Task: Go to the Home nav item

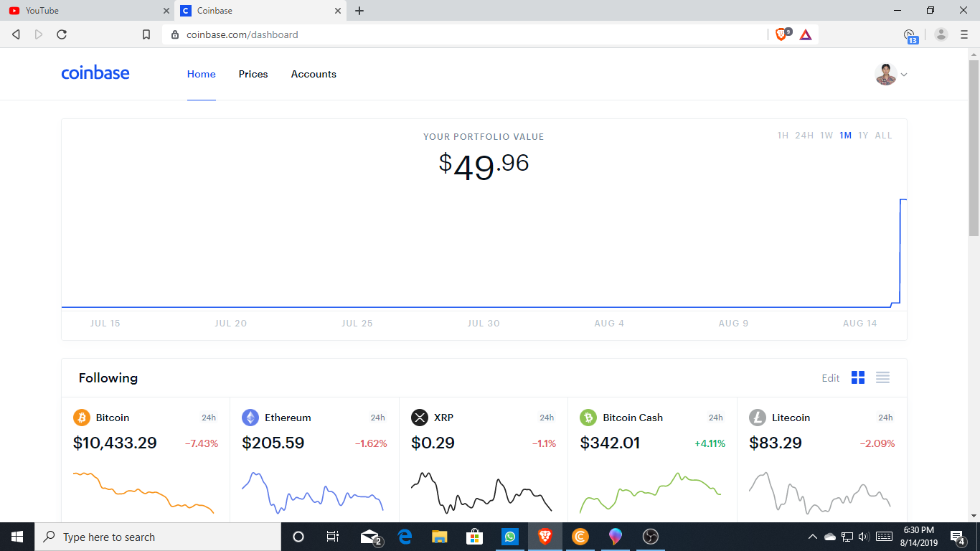Action: point(202,74)
